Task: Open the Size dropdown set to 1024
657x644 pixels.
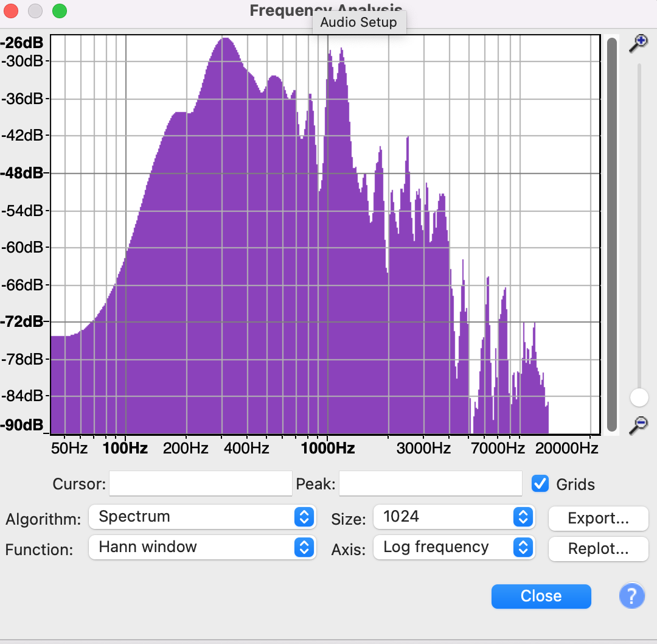Action: coord(454,517)
